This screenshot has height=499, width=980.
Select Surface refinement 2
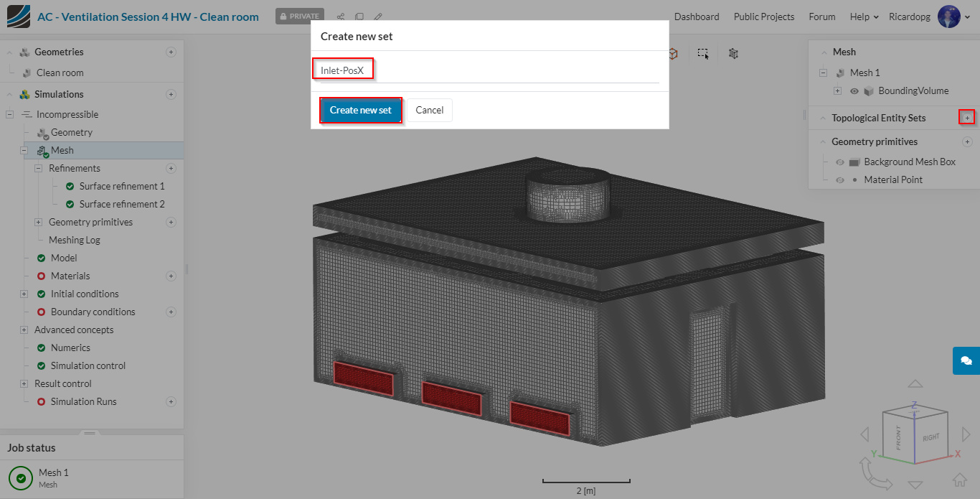tap(122, 204)
